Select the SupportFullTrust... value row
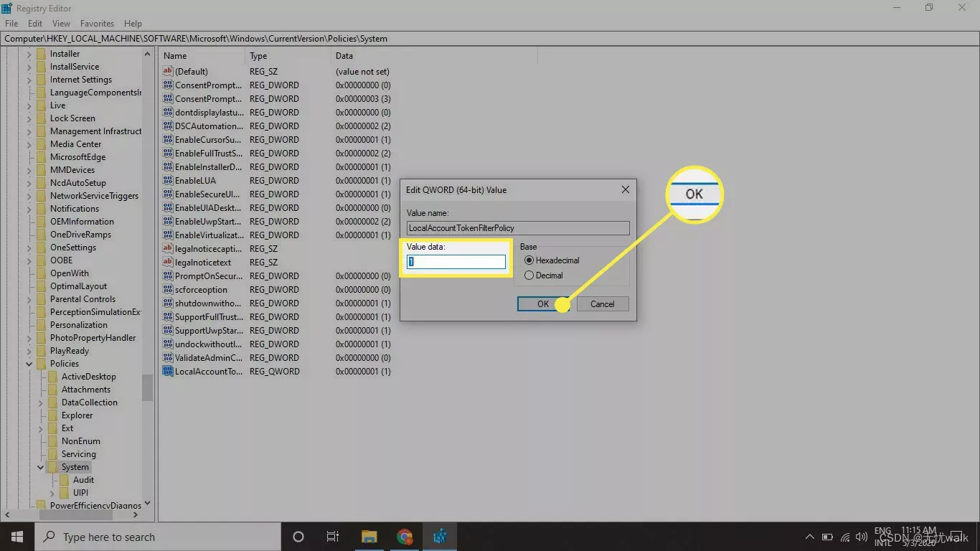 tap(277, 317)
